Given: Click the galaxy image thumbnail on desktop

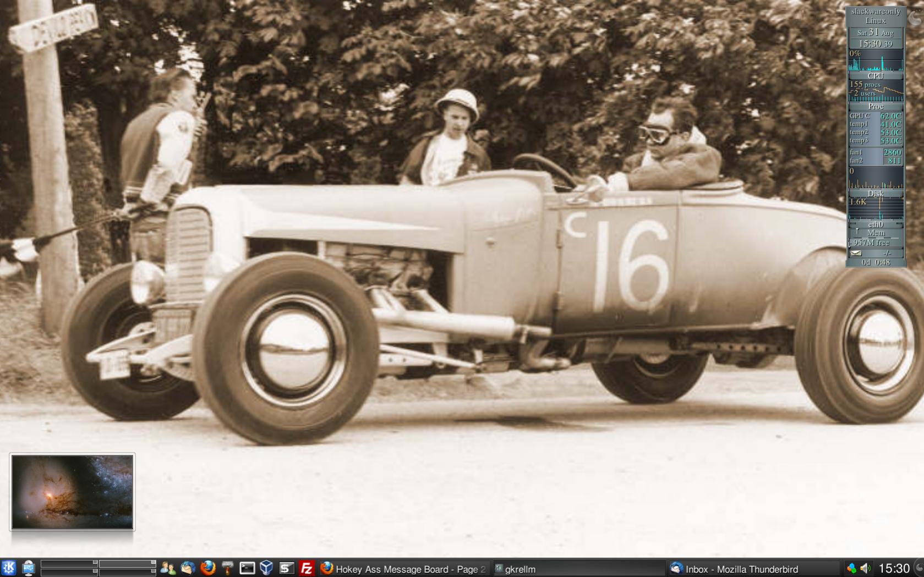Looking at the screenshot, I should [x=72, y=492].
